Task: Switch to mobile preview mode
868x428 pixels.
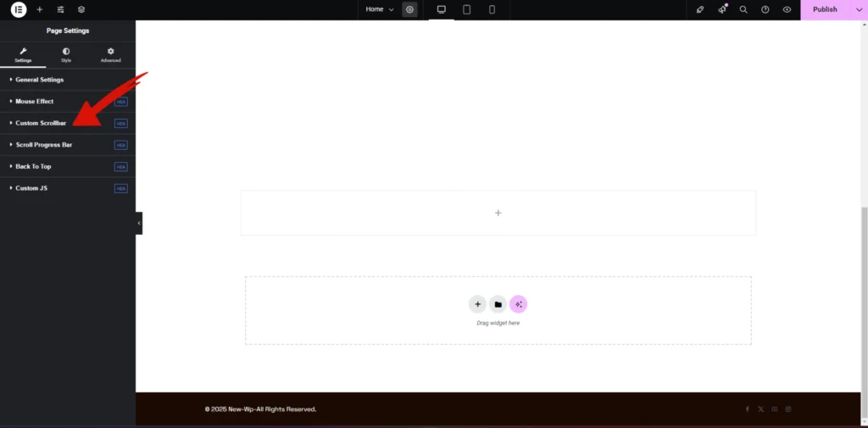Action: (x=492, y=9)
